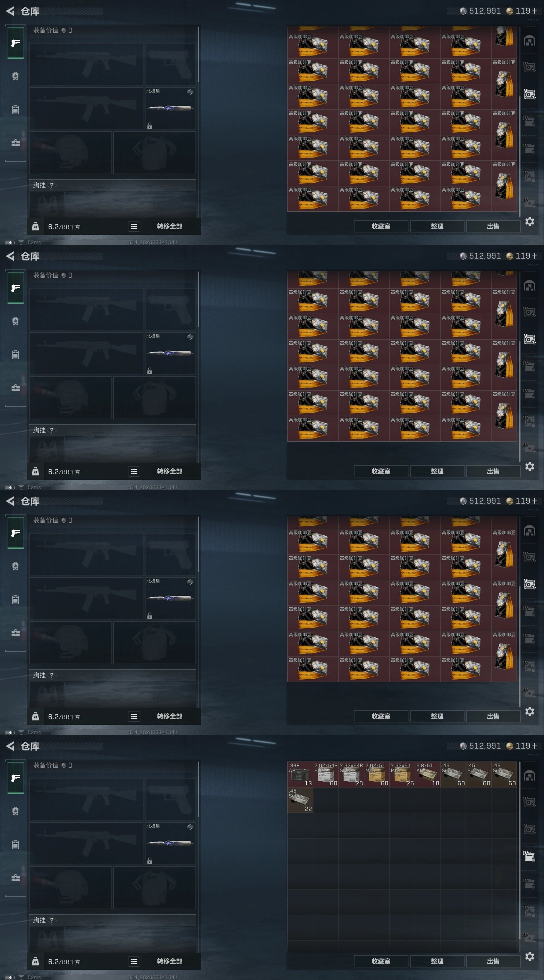Viewport: 544px width, 980px height.
Task: Toggle list view icon beside 转移全部 in ammo view
Action: 134,961
